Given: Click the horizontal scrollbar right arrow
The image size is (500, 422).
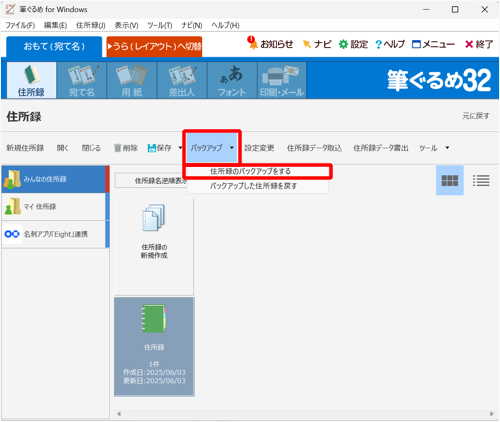Looking at the screenshot, I should click(x=492, y=414).
